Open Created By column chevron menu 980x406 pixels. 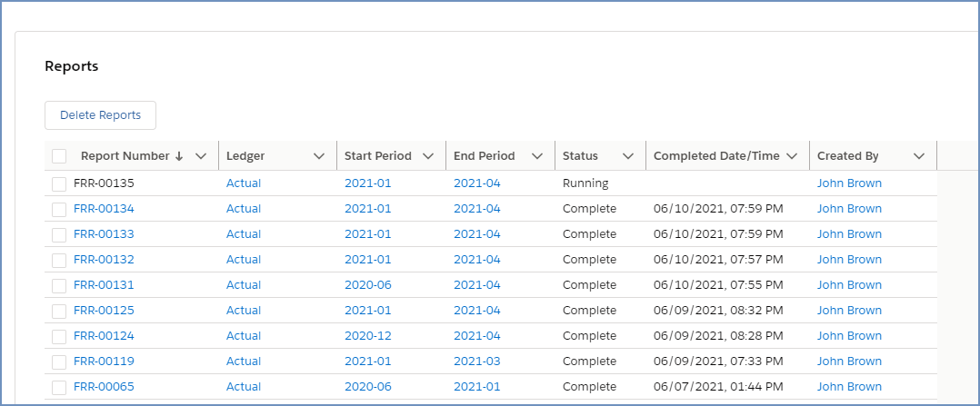click(919, 156)
